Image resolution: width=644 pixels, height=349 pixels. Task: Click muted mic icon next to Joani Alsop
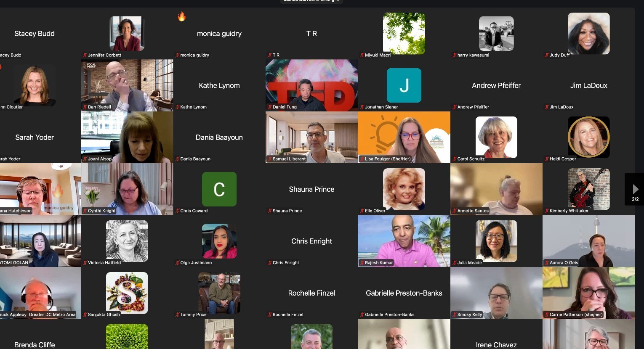coord(85,159)
